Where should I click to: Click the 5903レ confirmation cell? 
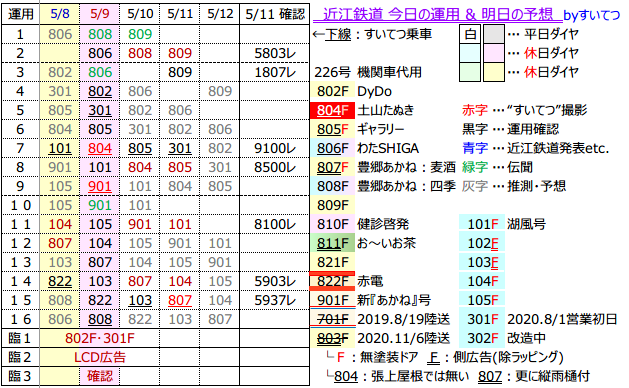pyautogui.click(x=275, y=281)
